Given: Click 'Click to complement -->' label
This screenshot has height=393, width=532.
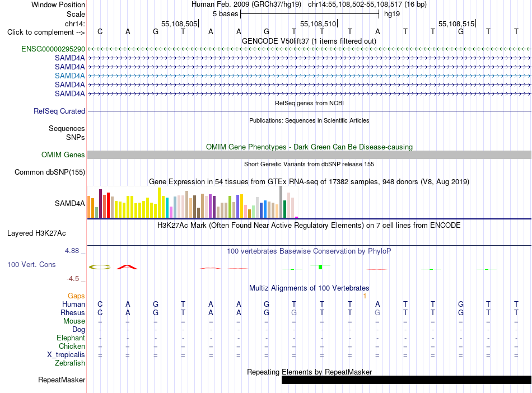Looking at the screenshot, I should click(46, 32).
